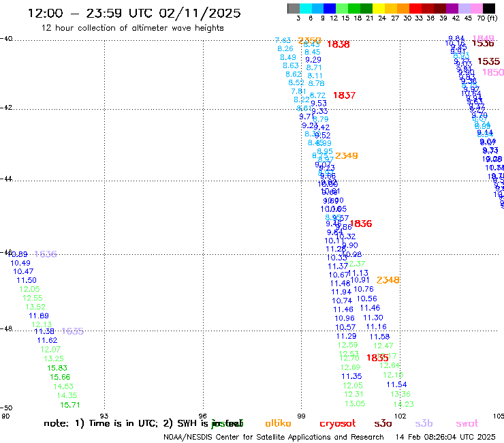Select the dark red s3a time label 1535
This screenshot has width=504, height=443.
(488, 61)
